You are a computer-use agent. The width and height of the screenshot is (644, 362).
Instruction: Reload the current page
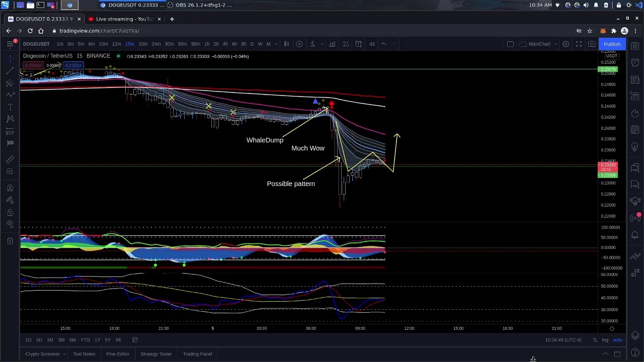[30, 31]
